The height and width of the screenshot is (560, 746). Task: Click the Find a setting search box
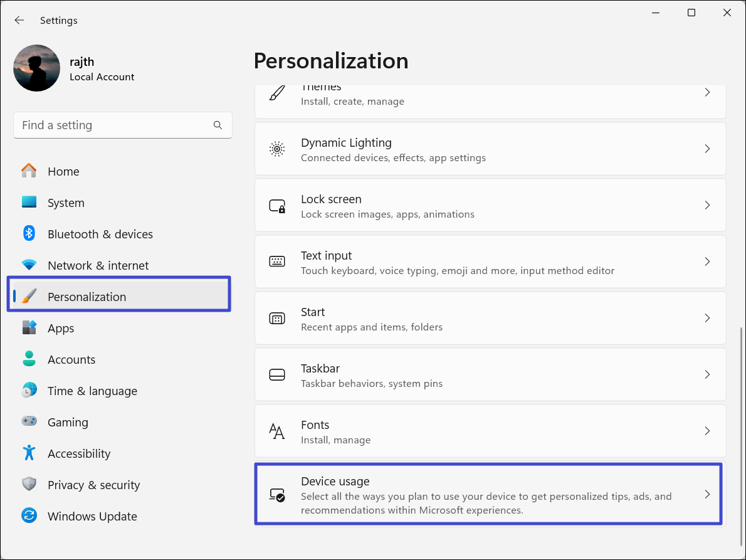tap(113, 125)
